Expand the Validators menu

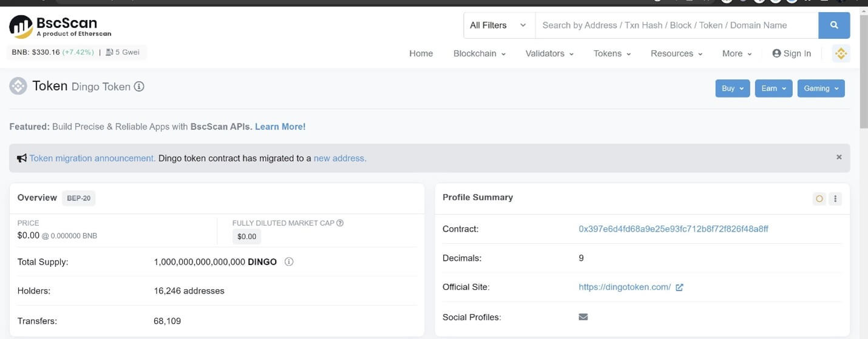coord(549,53)
